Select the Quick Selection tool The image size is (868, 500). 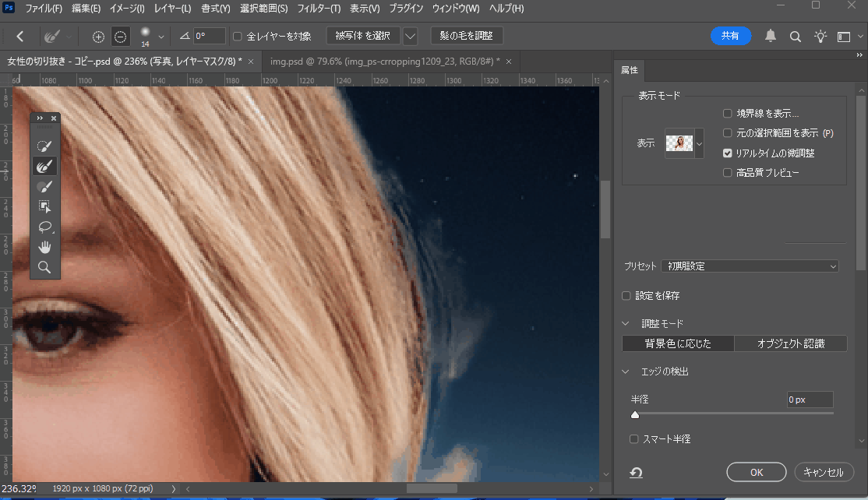[44, 146]
